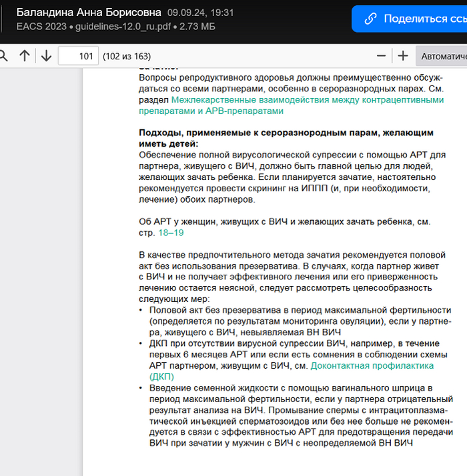Go to previous page with up arrow
The height and width of the screenshot is (476, 467).
coord(25,56)
